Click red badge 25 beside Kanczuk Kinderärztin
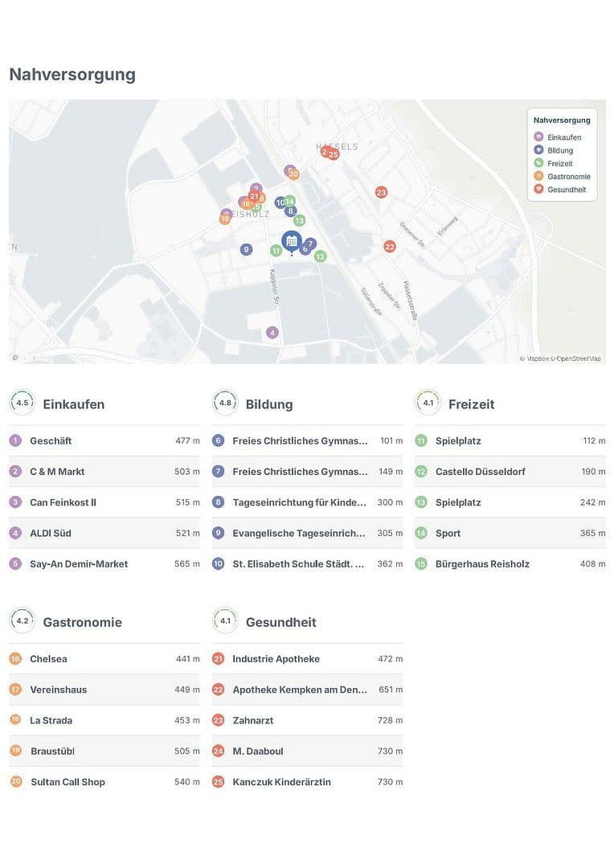Viewport: 614px width, 868px height. [x=218, y=781]
